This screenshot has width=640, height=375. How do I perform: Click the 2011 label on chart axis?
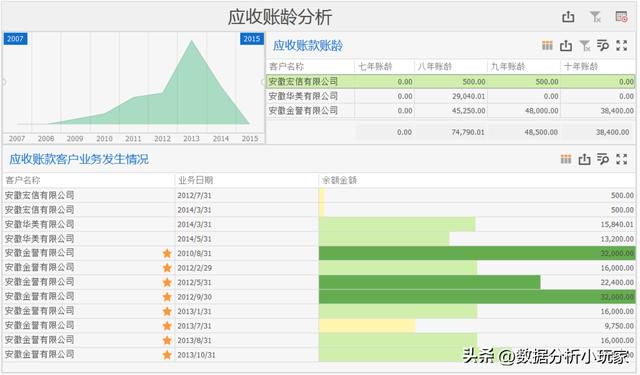(133, 139)
